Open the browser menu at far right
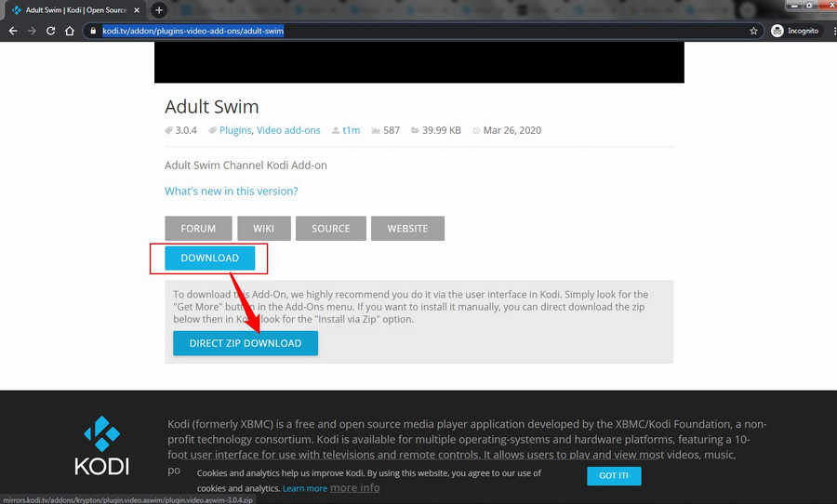Image resolution: width=837 pixels, height=504 pixels. tap(834, 31)
